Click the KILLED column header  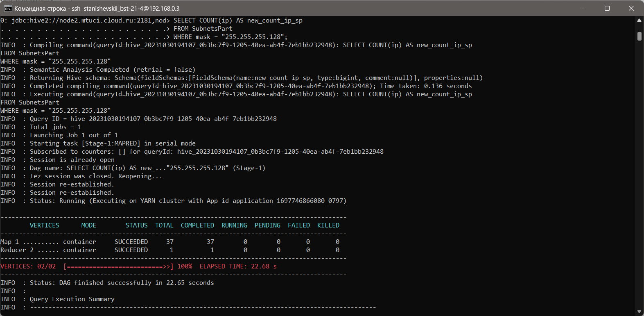pos(328,225)
